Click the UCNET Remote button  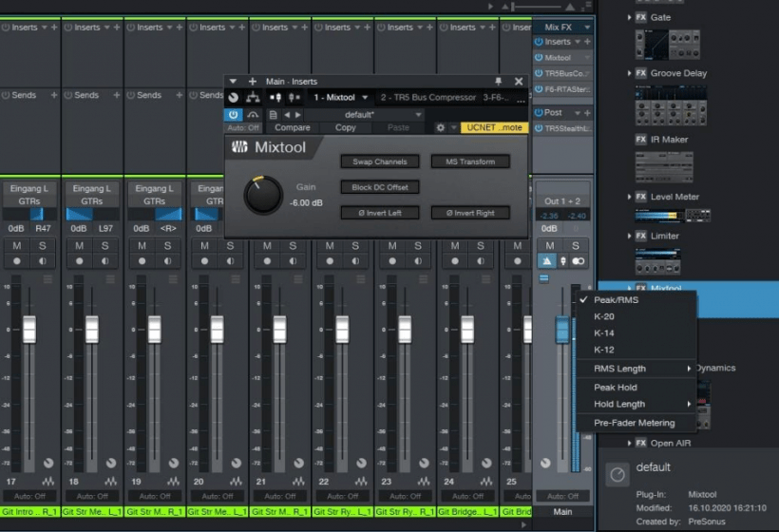click(x=494, y=127)
